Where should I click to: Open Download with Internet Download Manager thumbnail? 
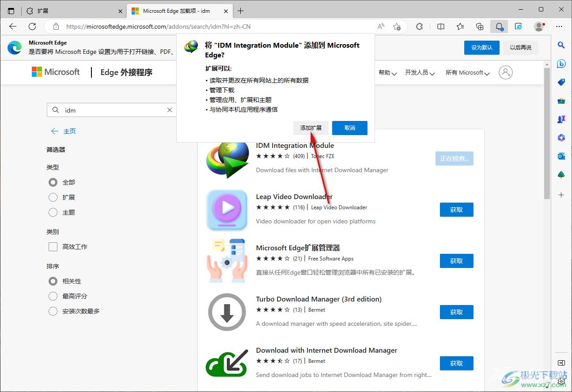pos(227,363)
